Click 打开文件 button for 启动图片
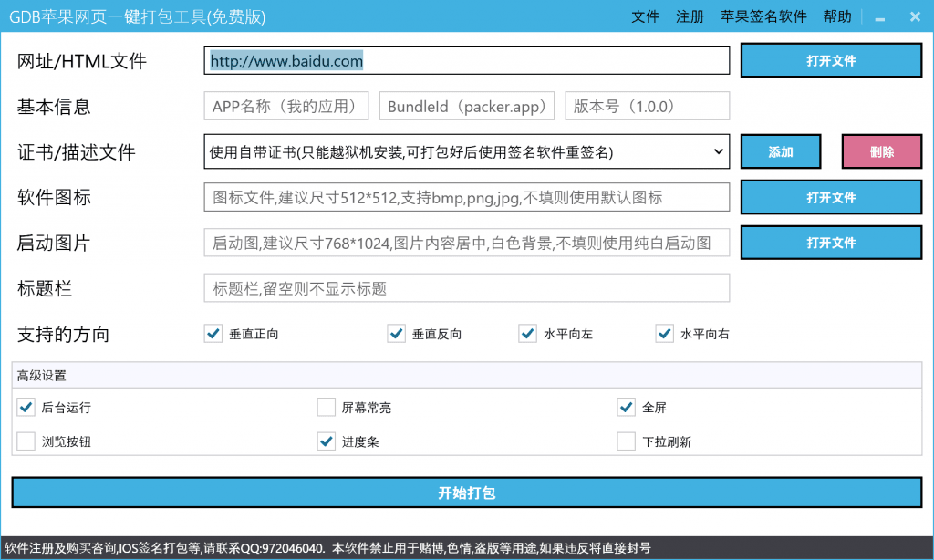 point(831,243)
